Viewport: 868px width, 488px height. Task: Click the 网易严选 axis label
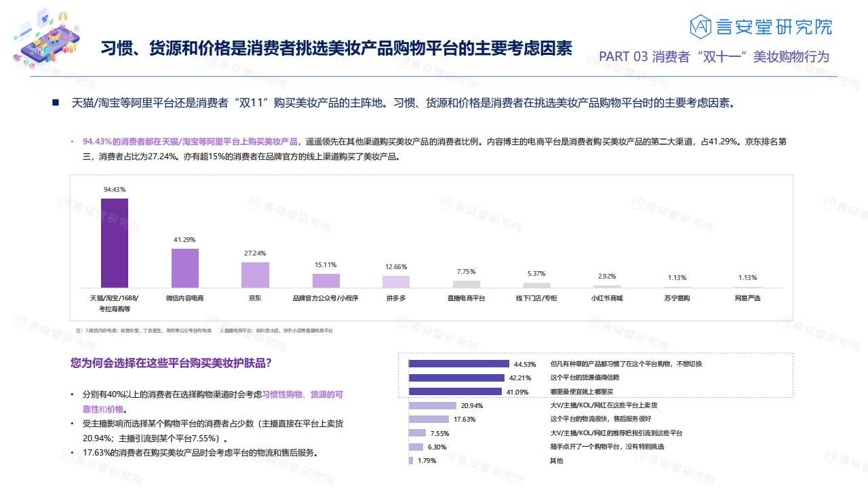click(747, 298)
